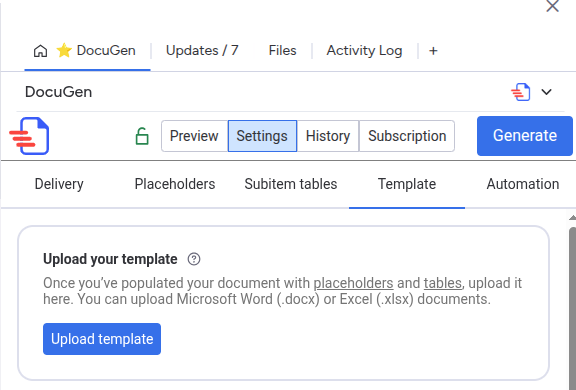The width and height of the screenshot is (576, 390).
Task: Open the DocuGen view tab
Action: click(87, 51)
